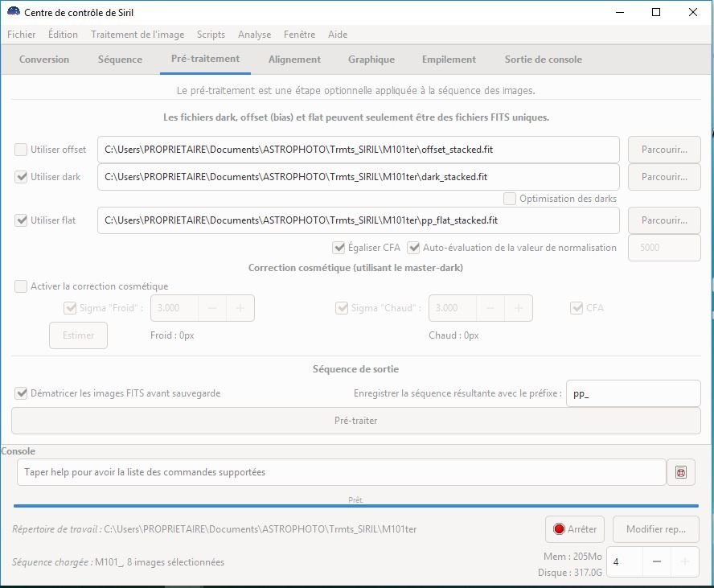Enable the Utiliser offset checkbox

(x=21, y=150)
